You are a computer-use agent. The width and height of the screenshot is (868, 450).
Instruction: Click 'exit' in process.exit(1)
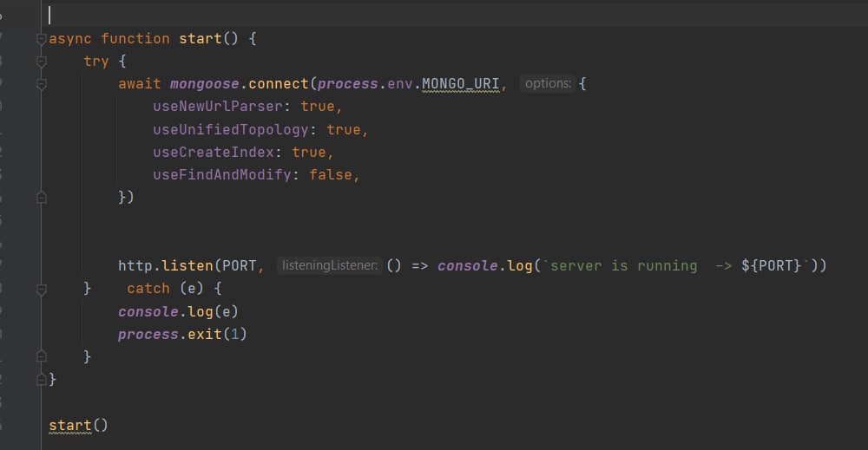204,335
